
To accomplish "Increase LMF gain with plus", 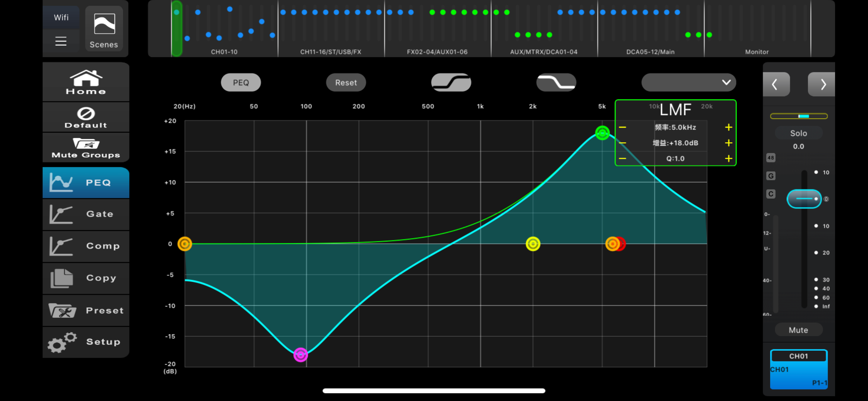I will (x=728, y=143).
